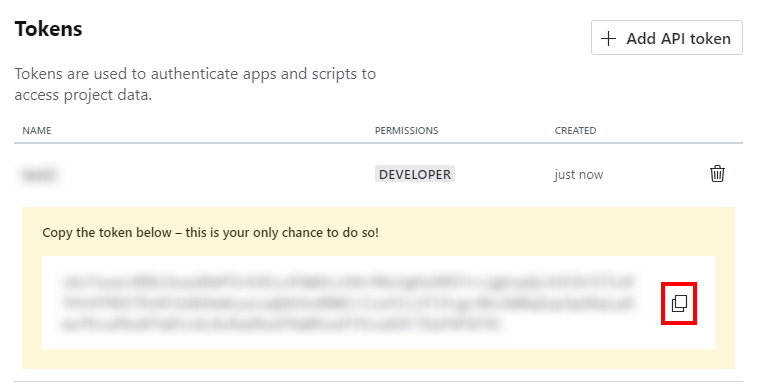
Task: Click the NAME column header
Action: click(37, 130)
